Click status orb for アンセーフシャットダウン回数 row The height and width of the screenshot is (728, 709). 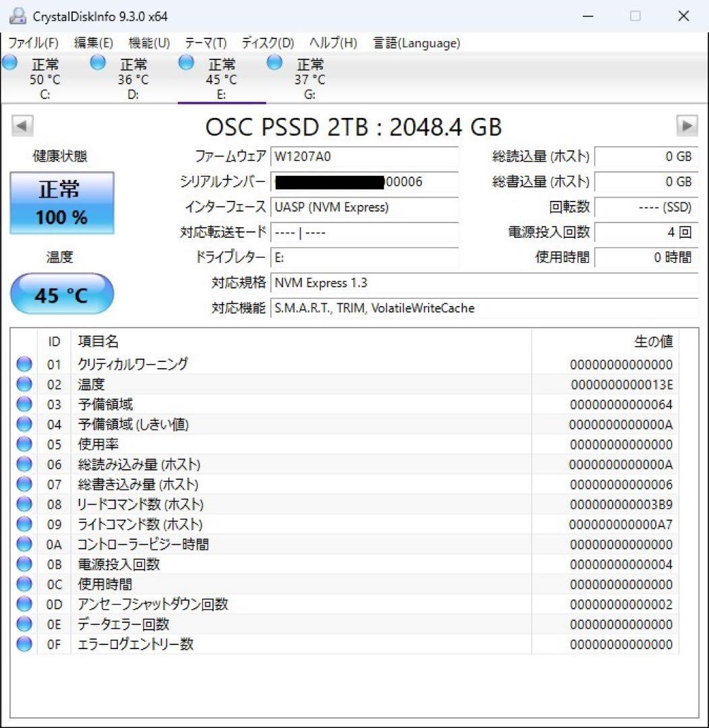coord(24,604)
